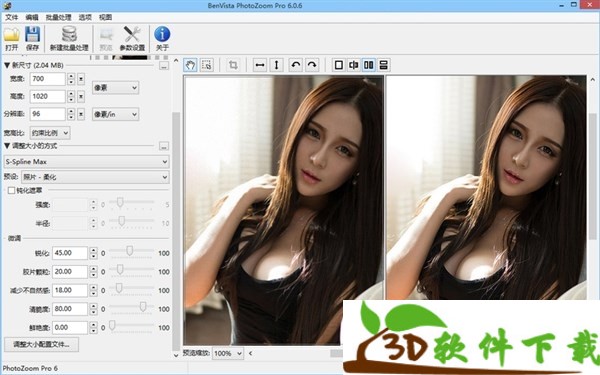
Task: Adjust the 胶片颗粒 film grain slider
Action: tap(120, 269)
